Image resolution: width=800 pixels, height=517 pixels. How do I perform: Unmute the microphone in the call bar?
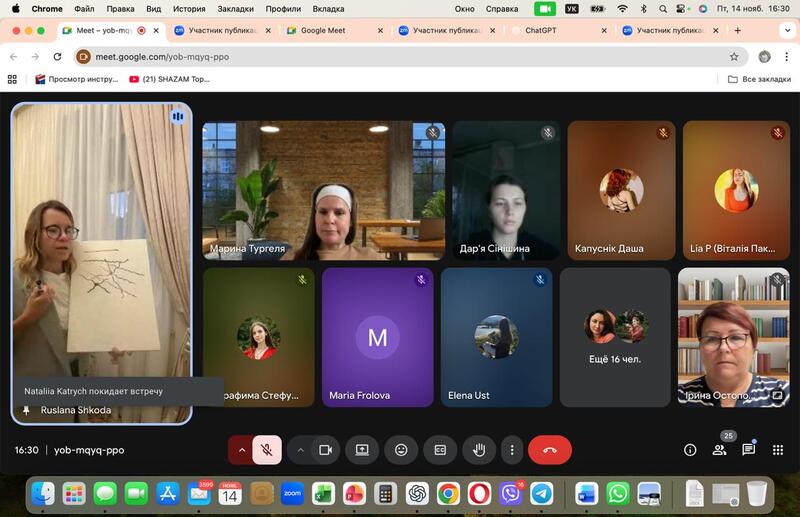(267, 450)
